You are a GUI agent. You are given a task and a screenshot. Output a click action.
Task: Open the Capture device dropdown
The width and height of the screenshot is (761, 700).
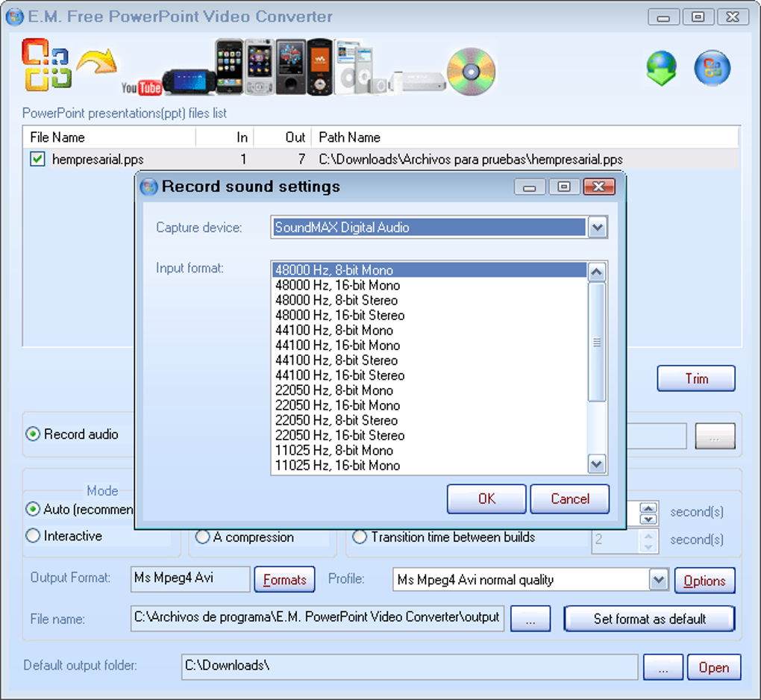(598, 227)
